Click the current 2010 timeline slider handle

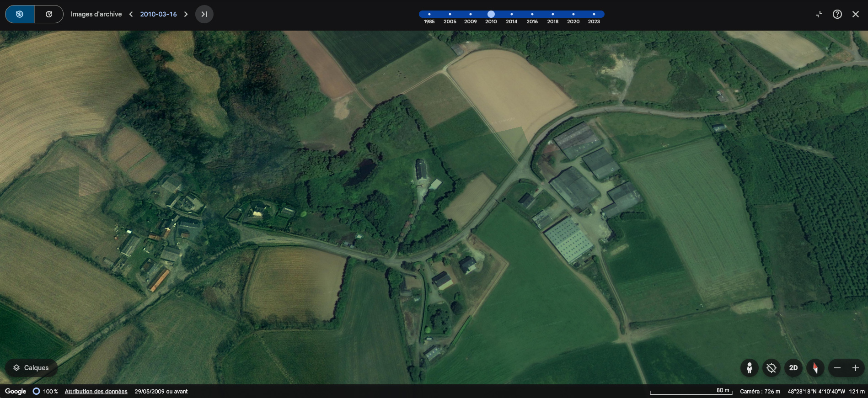pos(491,14)
